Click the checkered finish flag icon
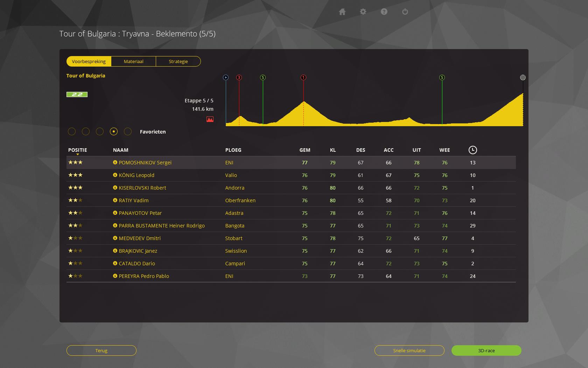The height and width of the screenshot is (368, 588). tap(523, 77)
